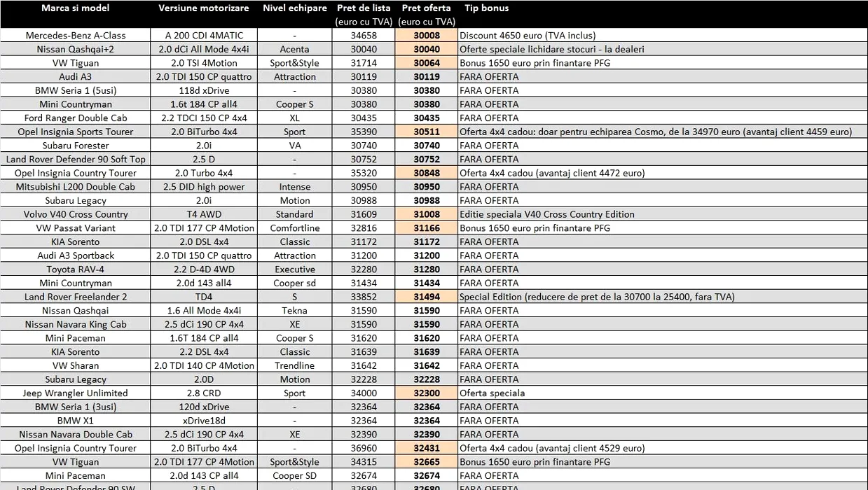The image size is (868, 490).
Task: Click list price 35390 for Insignia Sports Tourer
Action: 364,132
